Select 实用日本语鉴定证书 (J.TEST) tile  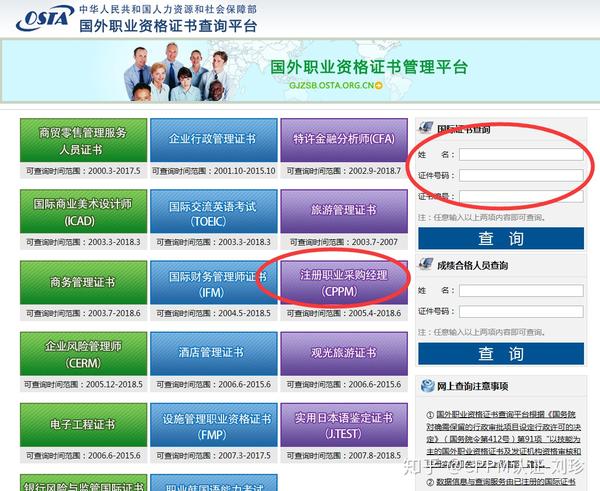(344, 425)
